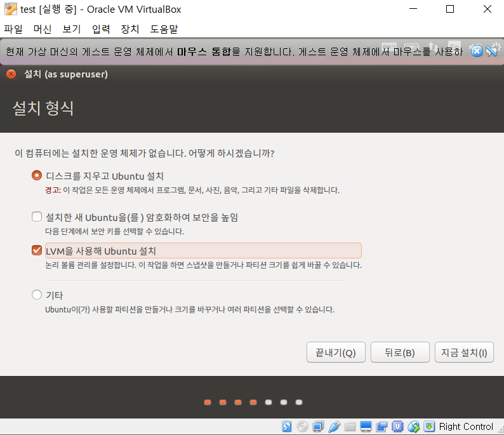
Task: Click the hard disk activity status icon
Action: 287,427
